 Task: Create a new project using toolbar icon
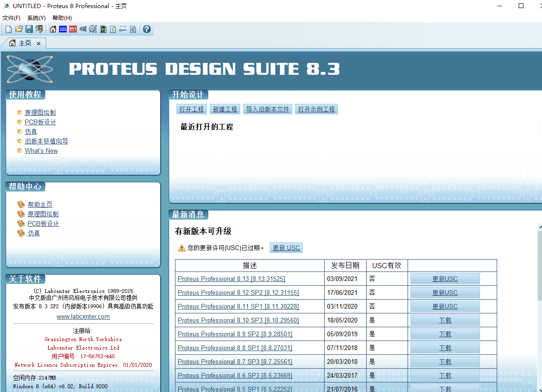tap(8, 29)
